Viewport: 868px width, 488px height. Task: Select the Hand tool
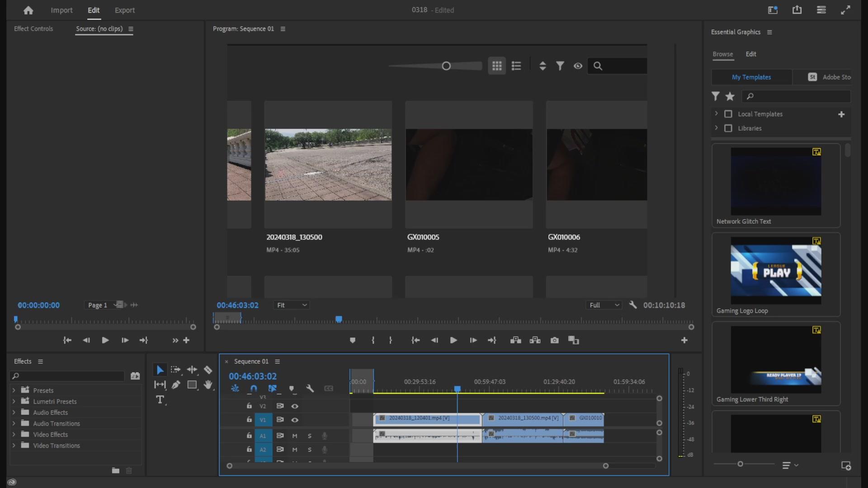click(x=208, y=385)
